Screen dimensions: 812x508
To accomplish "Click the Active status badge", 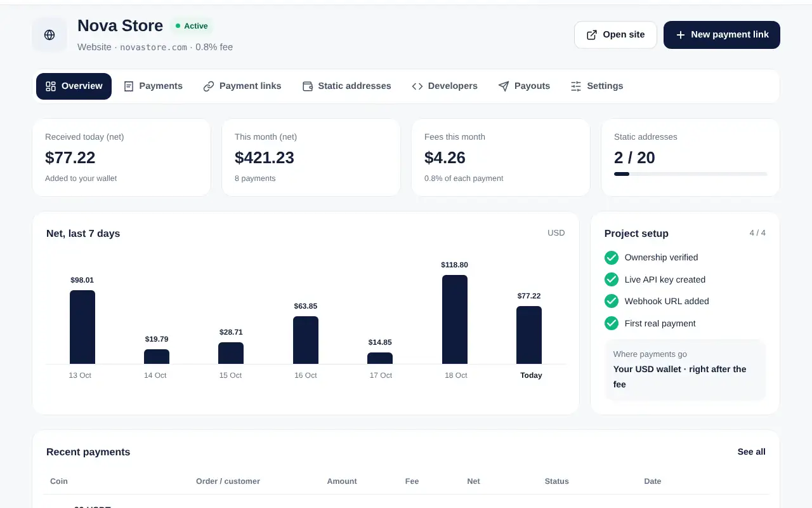I will 192,26.
